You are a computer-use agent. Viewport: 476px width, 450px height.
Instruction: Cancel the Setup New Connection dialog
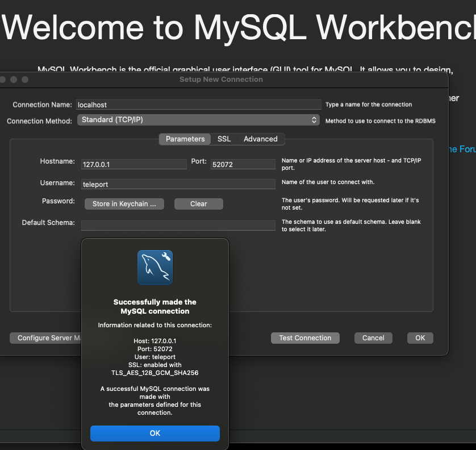click(x=373, y=338)
